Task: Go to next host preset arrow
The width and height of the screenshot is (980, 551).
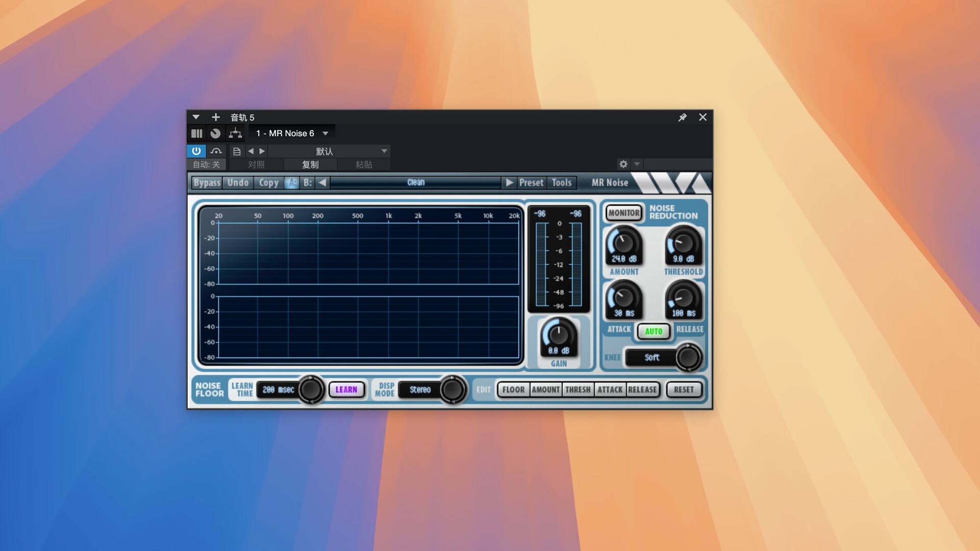Action: pyautogui.click(x=262, y=151)
